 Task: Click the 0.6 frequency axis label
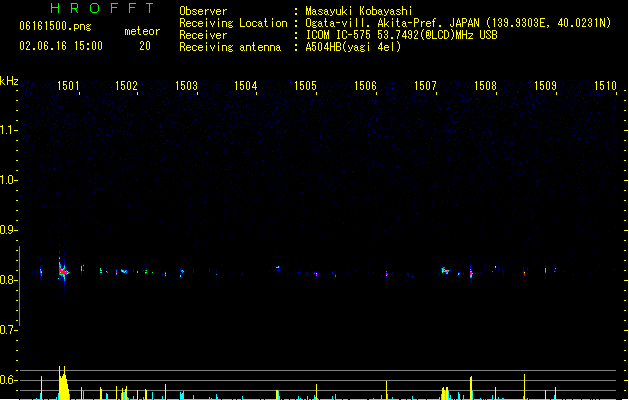(x=8, y=380)
